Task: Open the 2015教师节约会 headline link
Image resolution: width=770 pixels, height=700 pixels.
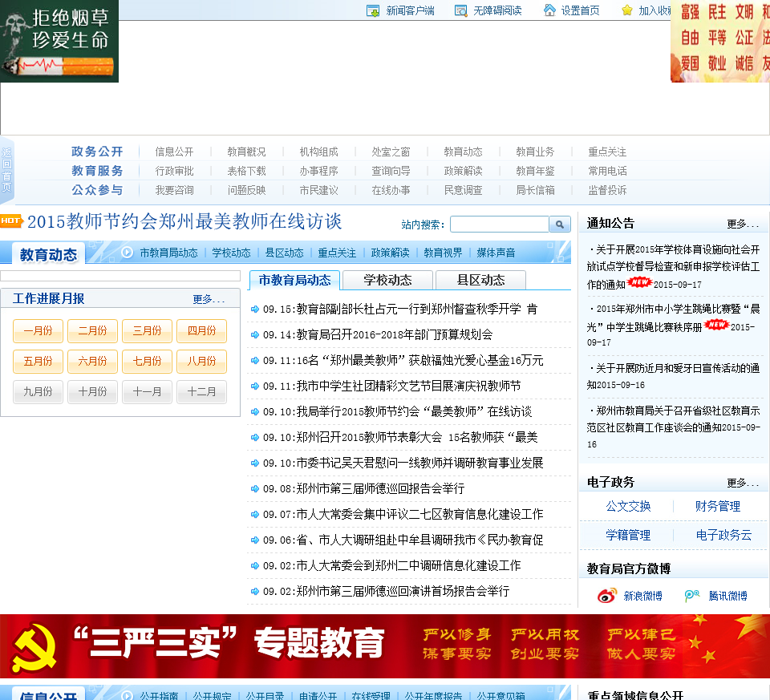Action: (184, 221)
